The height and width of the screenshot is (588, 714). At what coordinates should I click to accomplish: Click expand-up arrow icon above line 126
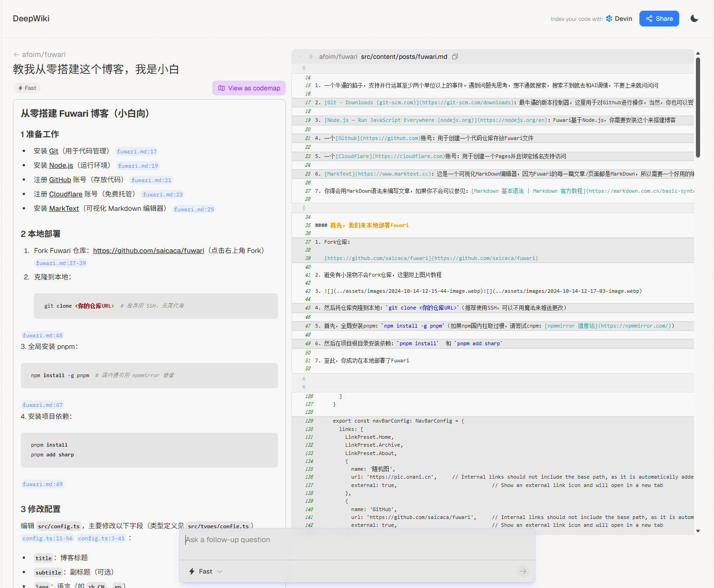coord(304,387)
